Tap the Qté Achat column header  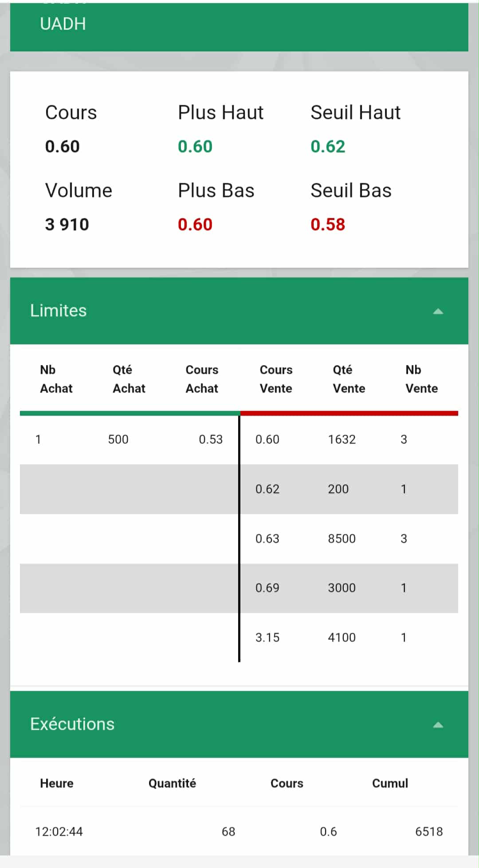pyautogui.click(x=129, y=379)
